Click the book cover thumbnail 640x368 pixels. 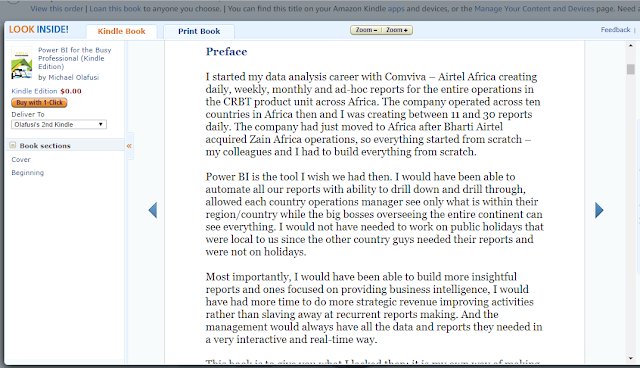[21, 63]
